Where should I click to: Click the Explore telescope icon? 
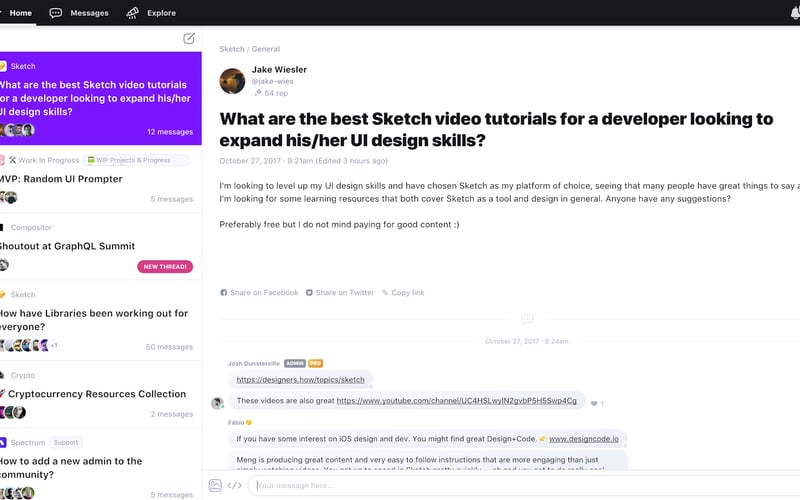click(133, 13)
